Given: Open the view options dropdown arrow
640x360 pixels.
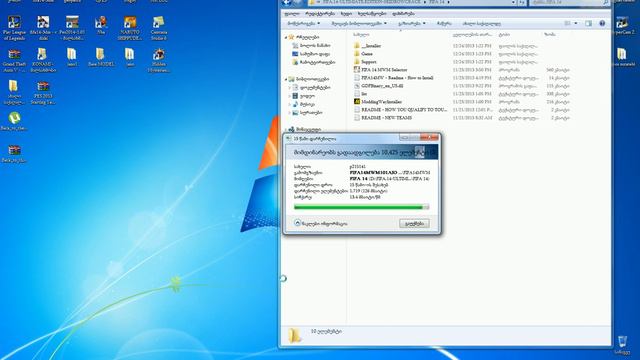Looking at the screenshot, I should [576, 23].
